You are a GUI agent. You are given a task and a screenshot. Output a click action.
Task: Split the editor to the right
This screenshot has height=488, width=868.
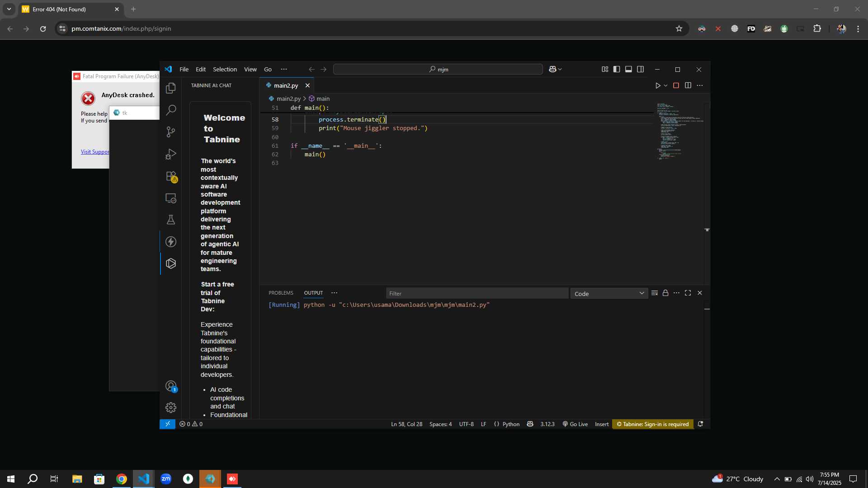coord(688,85)
